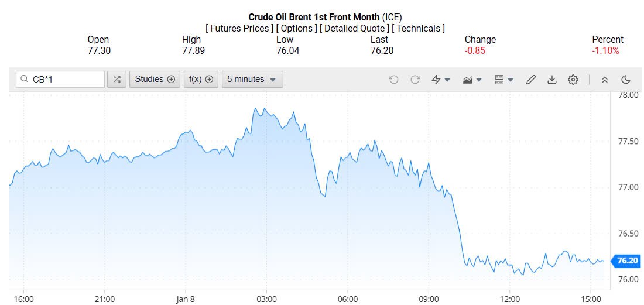Expand the 5 minutes interval dropdown

click(x=252, y=79)
